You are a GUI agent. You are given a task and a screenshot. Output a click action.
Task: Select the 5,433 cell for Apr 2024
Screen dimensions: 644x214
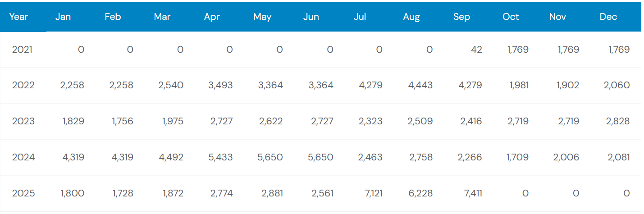click(220, 157)
